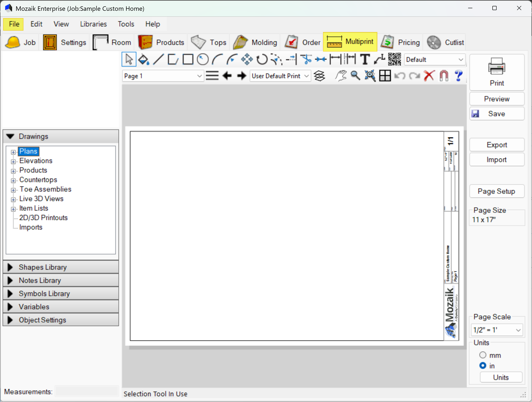Select the in units radio button
The image size is (532, 402).
coord(483,366)
